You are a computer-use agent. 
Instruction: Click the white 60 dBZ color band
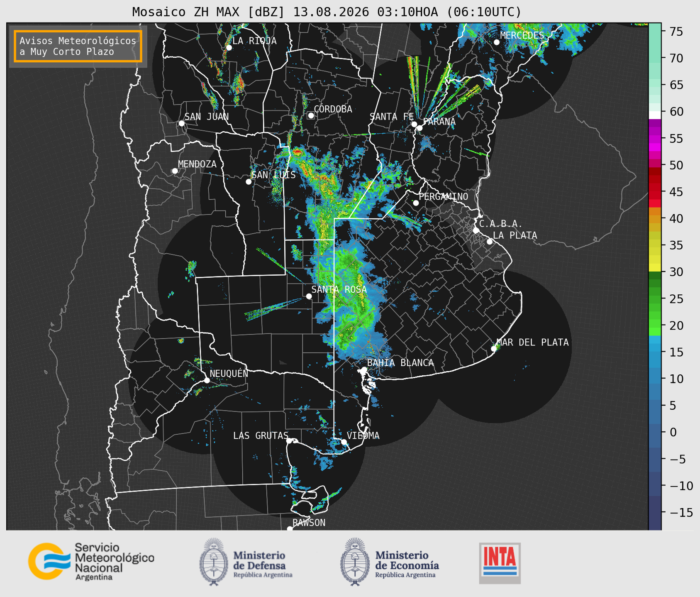click(x=655, y=115)
